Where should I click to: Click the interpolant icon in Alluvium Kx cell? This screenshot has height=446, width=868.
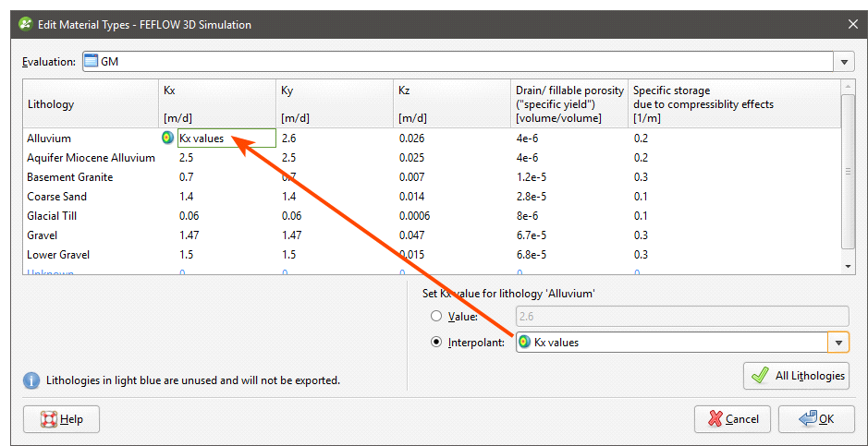[x=166, y=139]
